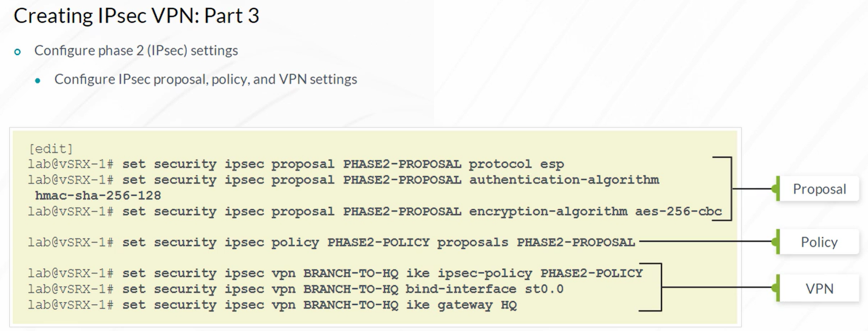868x331 pixels.
Task: Click the Configure phase 2 (IPsec) settings text
Action: click(136, 51)
